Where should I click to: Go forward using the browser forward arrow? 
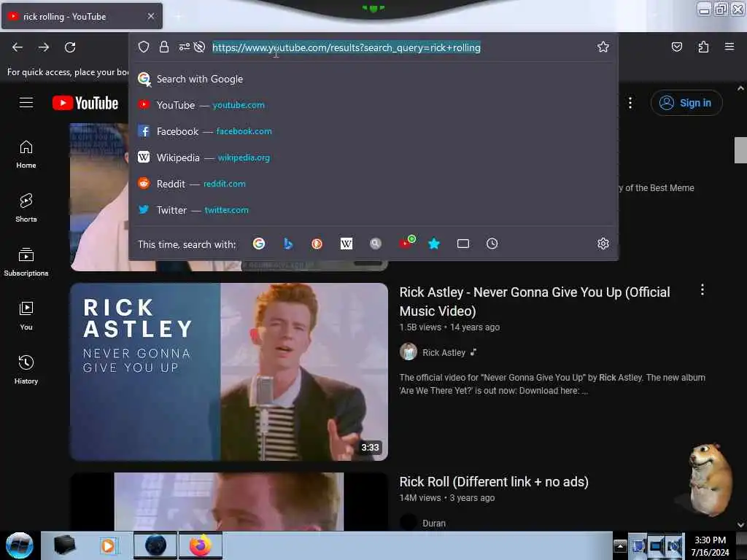(44, 47)
